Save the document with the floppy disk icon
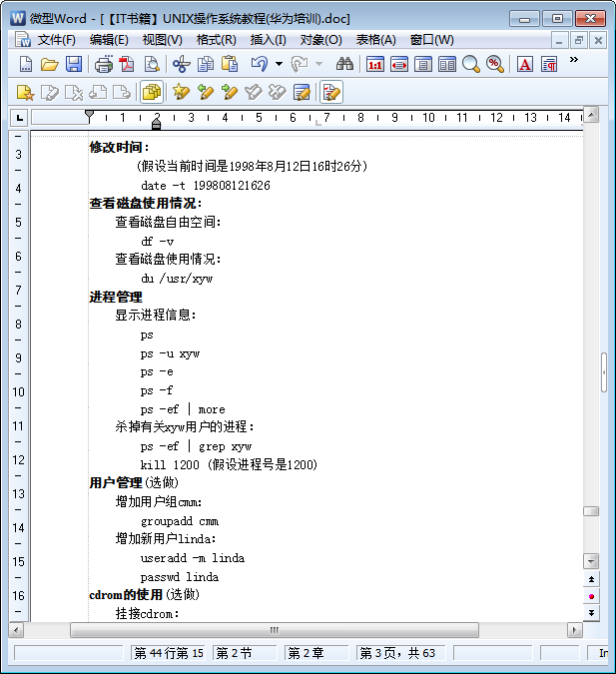616x674 pixels. 74,65
